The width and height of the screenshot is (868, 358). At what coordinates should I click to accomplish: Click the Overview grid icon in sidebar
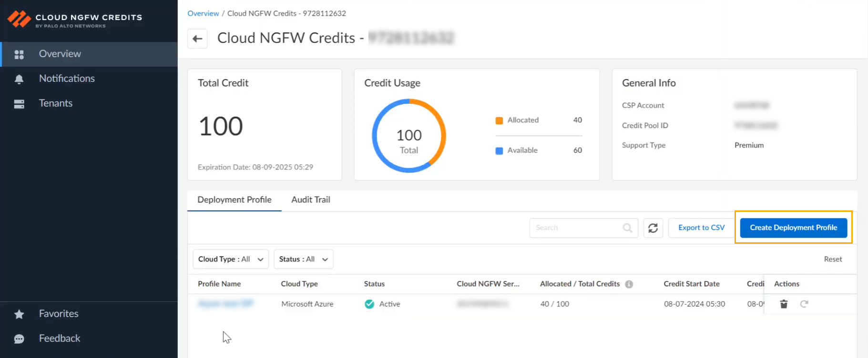click(19, 54)
